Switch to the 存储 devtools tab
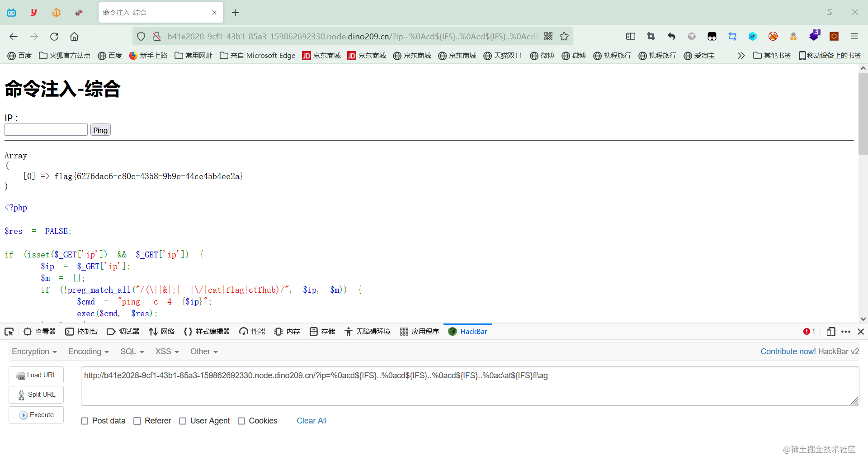Screen dimensions: 868x466 (x=322, y=332)
